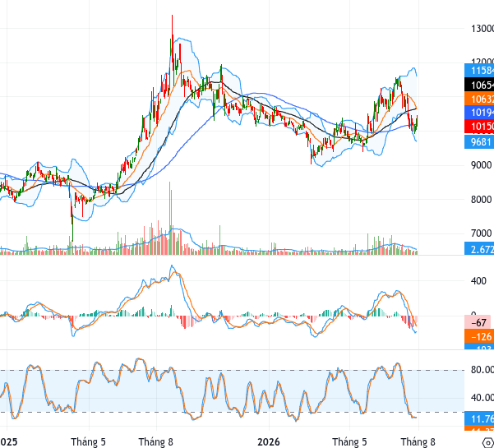This screenshot has width=494, height=448.
Task: Click the tallest volume bar under the peak
Action: click(x=170, y=218)
